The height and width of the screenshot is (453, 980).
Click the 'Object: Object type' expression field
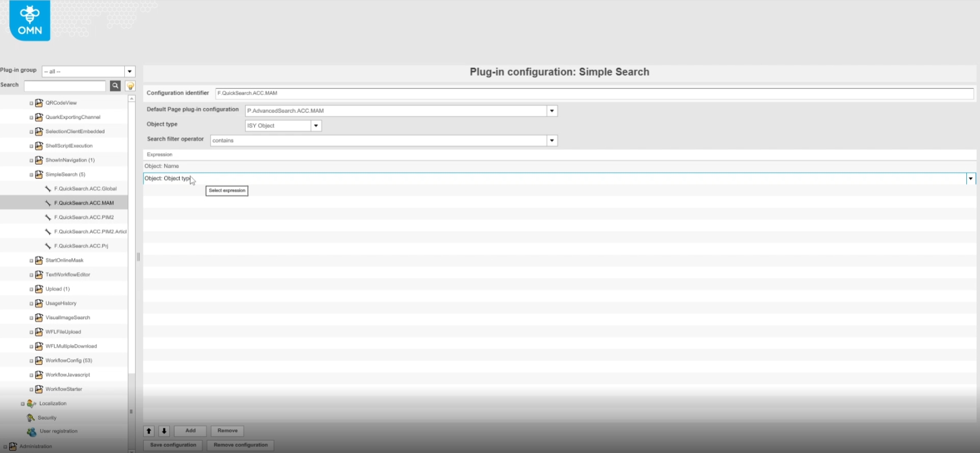[554, 179]
